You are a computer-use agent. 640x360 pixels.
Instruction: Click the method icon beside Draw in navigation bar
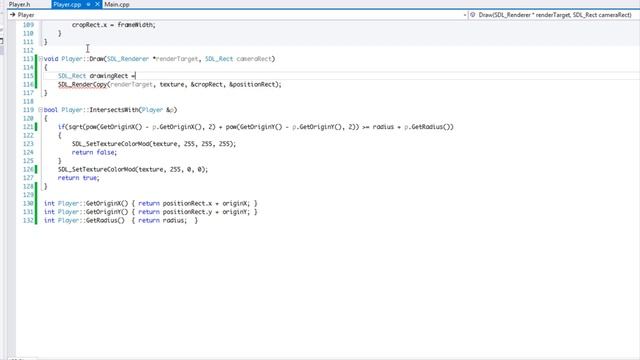point(473,15)
